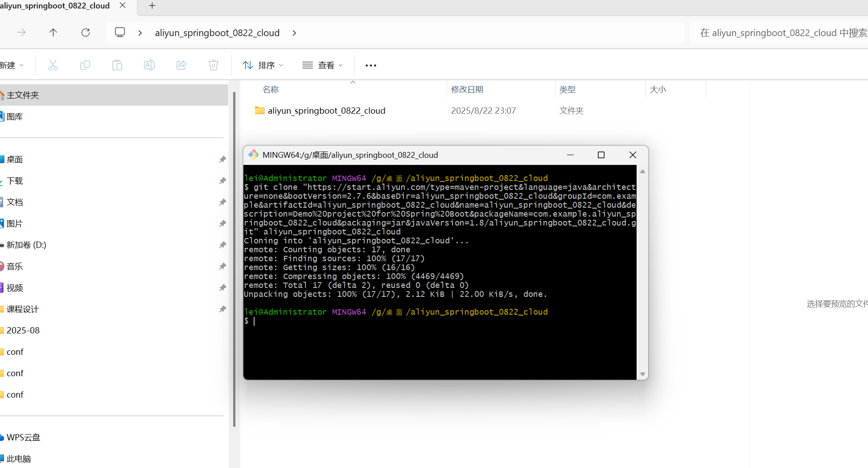Close the aliyun_springboot_0822_cloud tab
The image size is (868, 468).
tap(123, 5)
